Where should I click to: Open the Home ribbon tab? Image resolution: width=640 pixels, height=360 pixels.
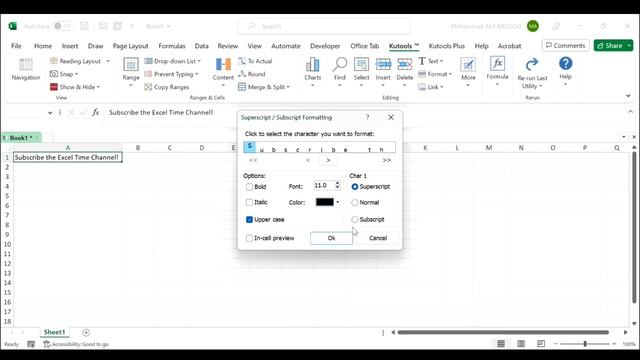tap(43, 46)
